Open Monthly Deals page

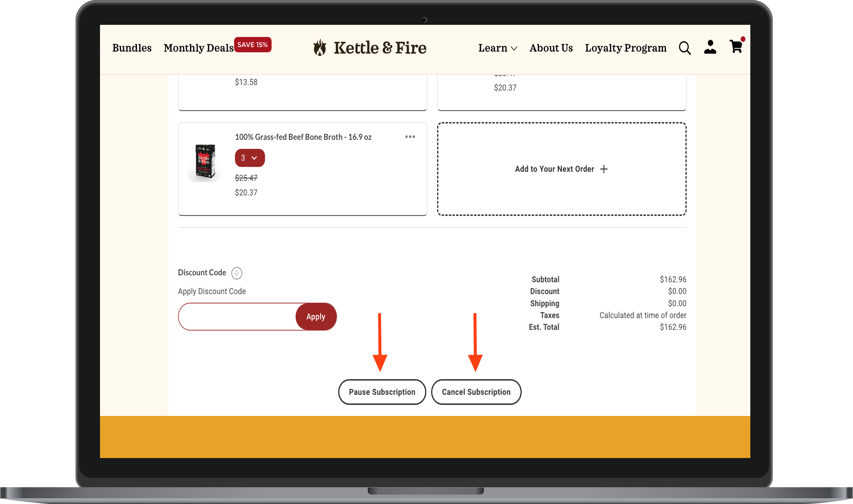pos(198,48)
